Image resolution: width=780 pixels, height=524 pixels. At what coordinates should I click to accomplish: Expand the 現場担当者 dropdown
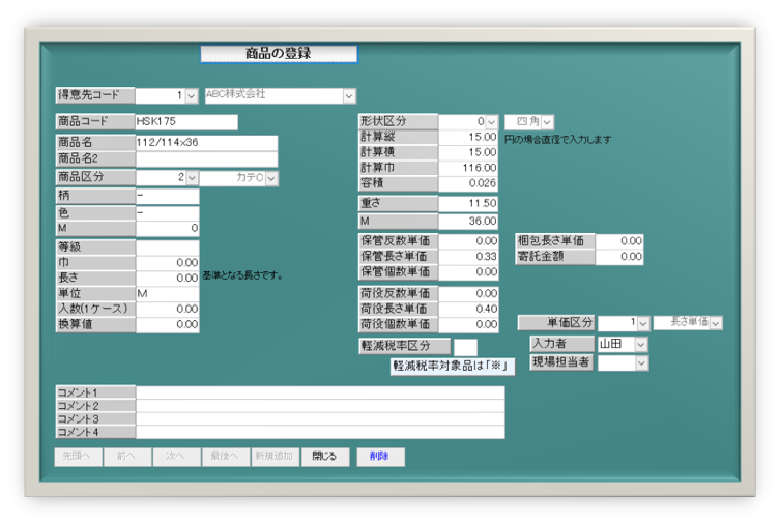[641, 363]
